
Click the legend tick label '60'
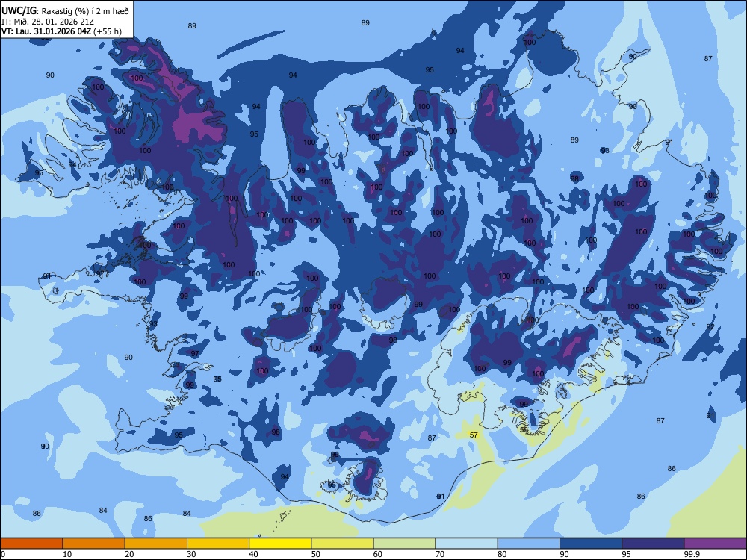coord(378,554)
